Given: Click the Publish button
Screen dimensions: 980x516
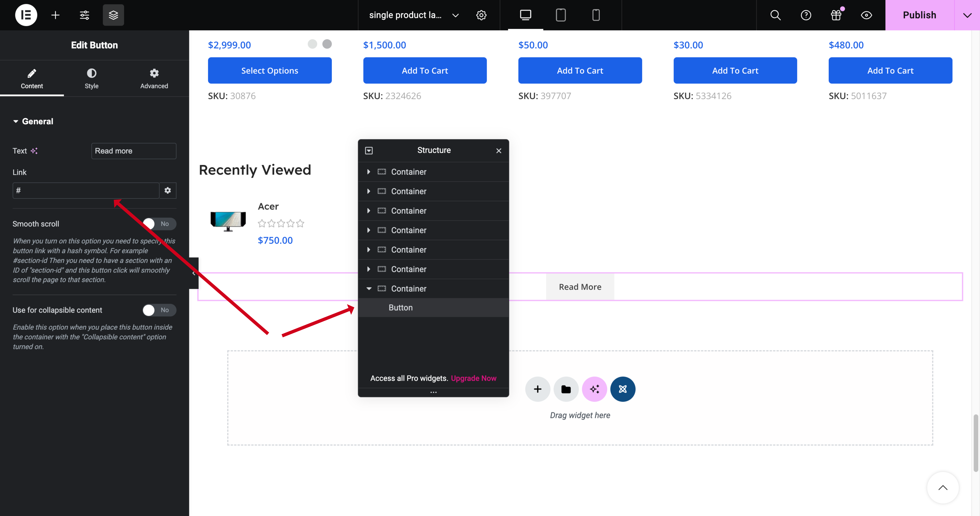Looking at the screenshot, I should tap(920, 15).
